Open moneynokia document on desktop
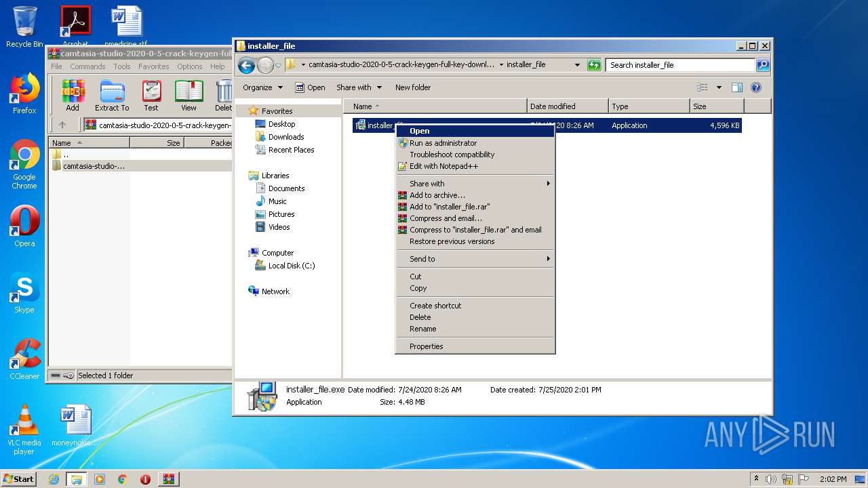This screenshot has width=868, height=488. point(75,426)
